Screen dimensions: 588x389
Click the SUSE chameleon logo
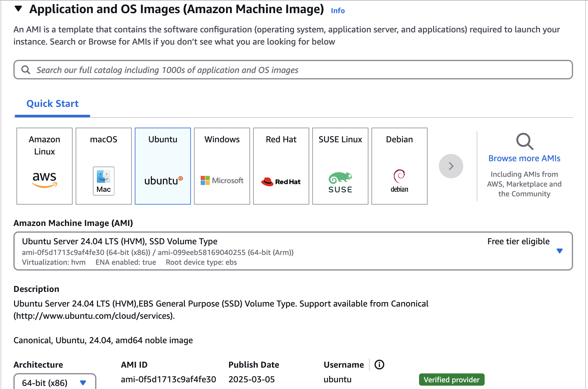pyautogui.click(x=340, y=182)
